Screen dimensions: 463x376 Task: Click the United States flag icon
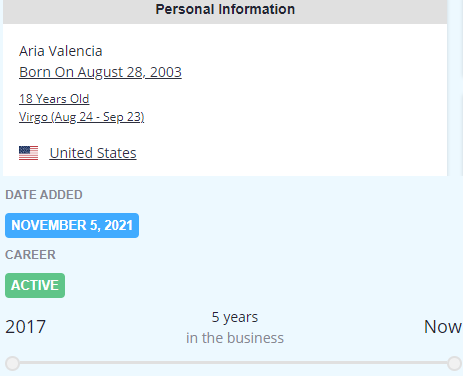[x=28, y=153]
